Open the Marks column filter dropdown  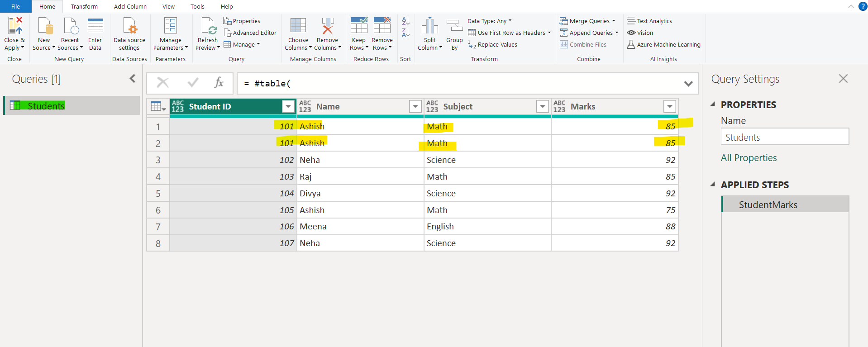point(669,106)
